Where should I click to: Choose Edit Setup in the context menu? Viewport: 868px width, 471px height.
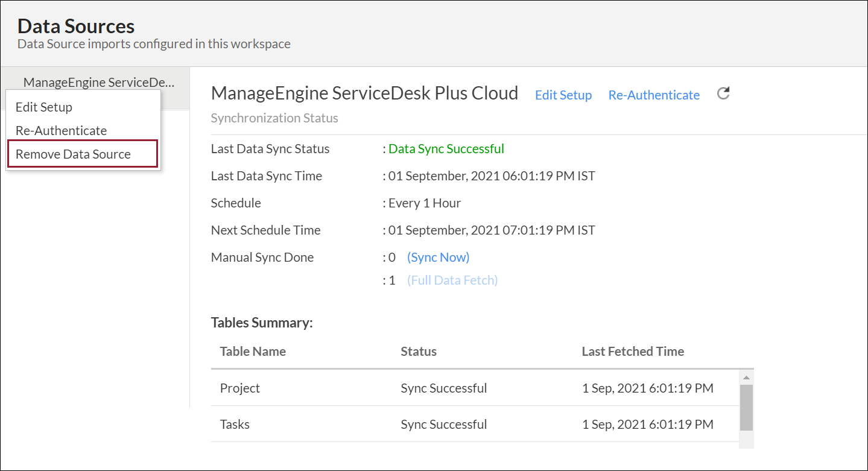[x=44, y=107]
